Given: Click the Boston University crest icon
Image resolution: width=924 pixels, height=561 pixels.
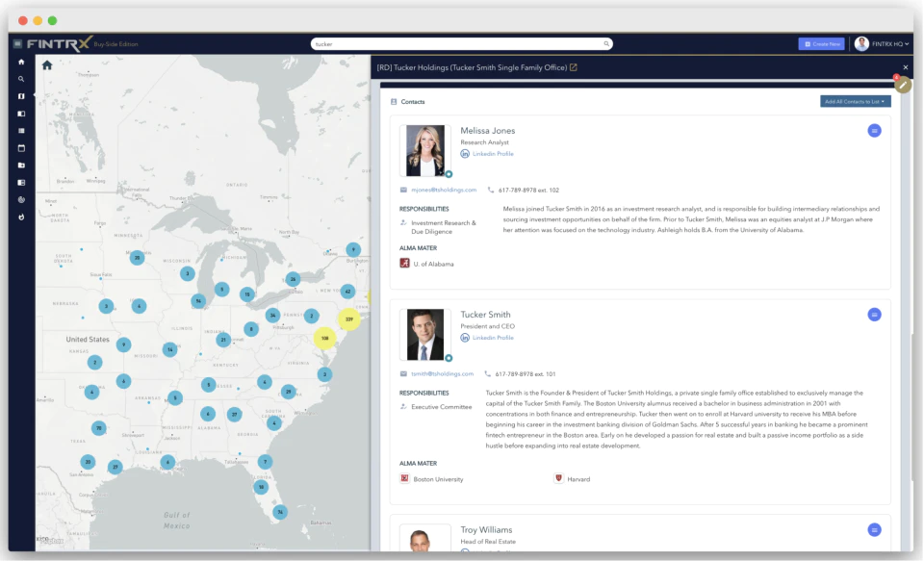Looking at the screenshot, I should click(x=404, y=478).
